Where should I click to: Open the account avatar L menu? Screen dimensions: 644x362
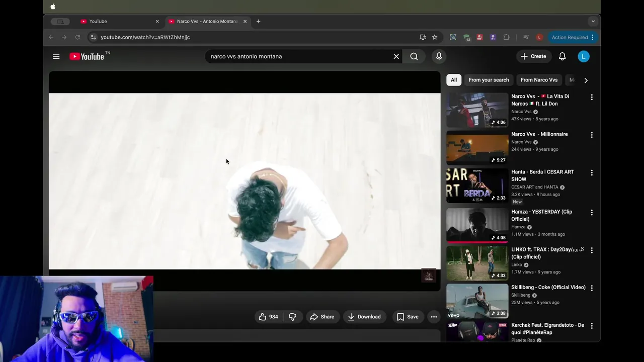(583, 56)
